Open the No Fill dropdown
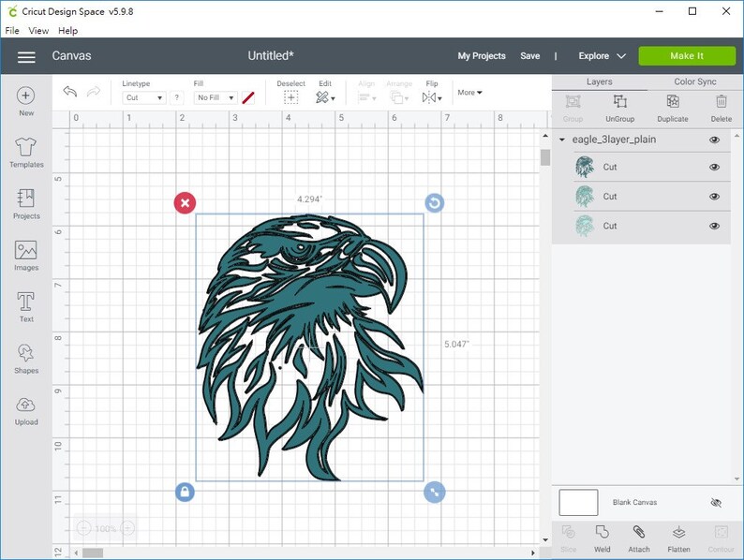744x560 pixels. click(216, 97)
